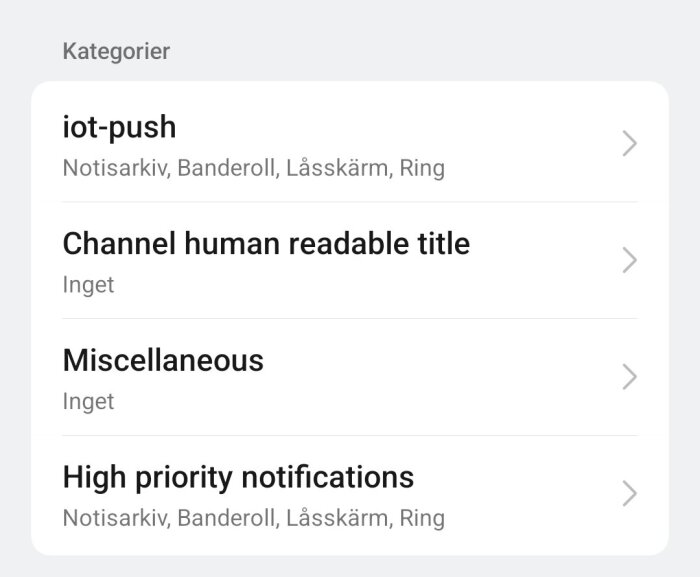Open the iot-push notification category

click(350, 143)
